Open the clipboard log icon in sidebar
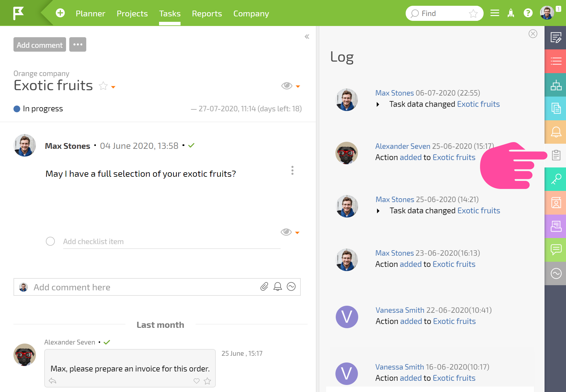566x392 pixels. [556, 155]
